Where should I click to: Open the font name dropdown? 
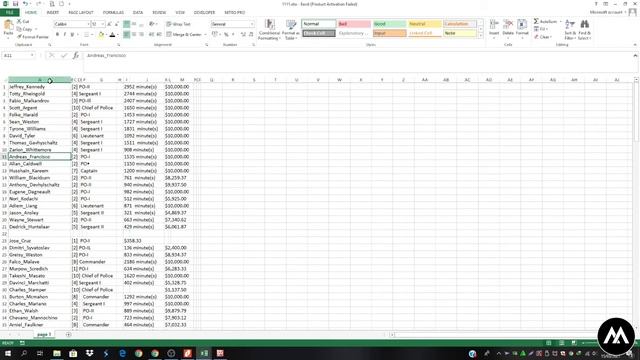click(88, 24)
